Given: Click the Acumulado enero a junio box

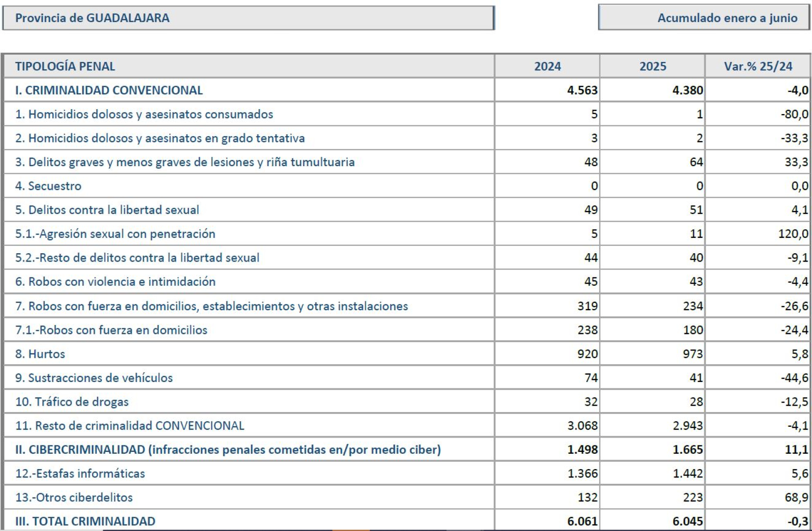Looking at the screenshot, I should (x=704, y=18).
